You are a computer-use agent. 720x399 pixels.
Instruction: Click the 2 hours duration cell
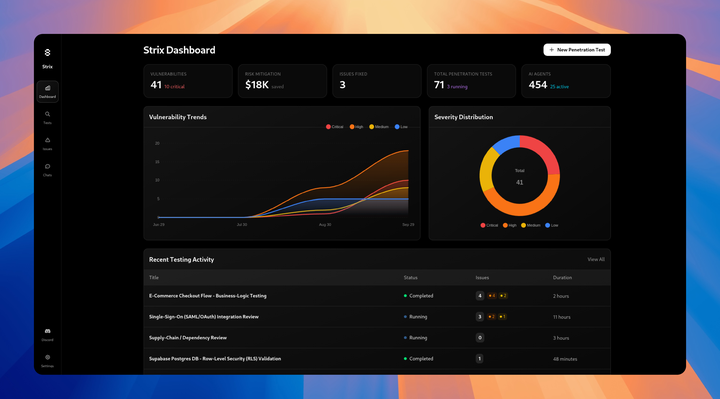561,296
